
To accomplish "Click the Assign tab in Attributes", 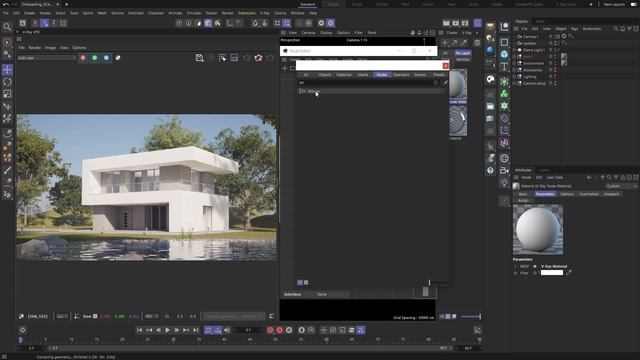I will click(x=523, y=200).
